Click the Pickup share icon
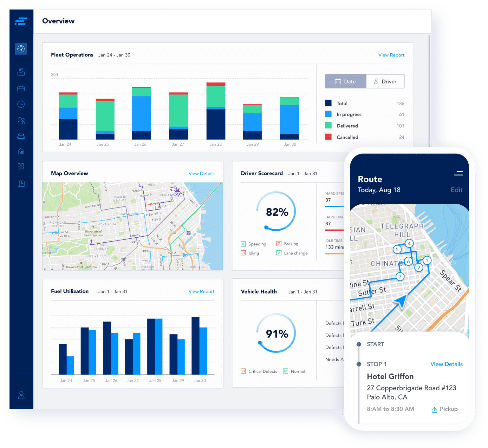The width and height of the screenshot is (488, 448). 434,410
